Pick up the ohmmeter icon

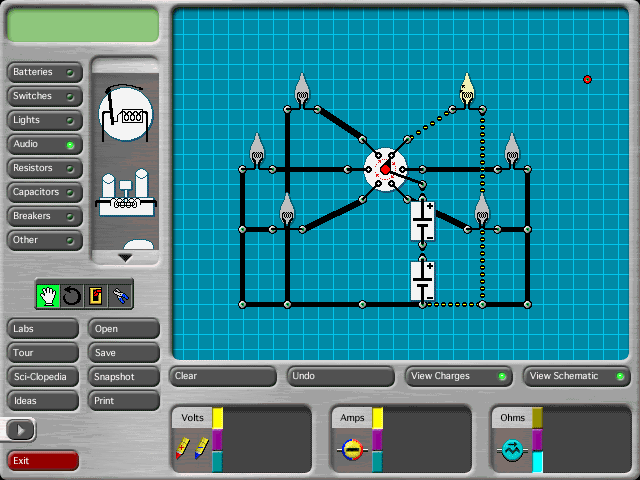pyautogui.click(x=511, y=450)
